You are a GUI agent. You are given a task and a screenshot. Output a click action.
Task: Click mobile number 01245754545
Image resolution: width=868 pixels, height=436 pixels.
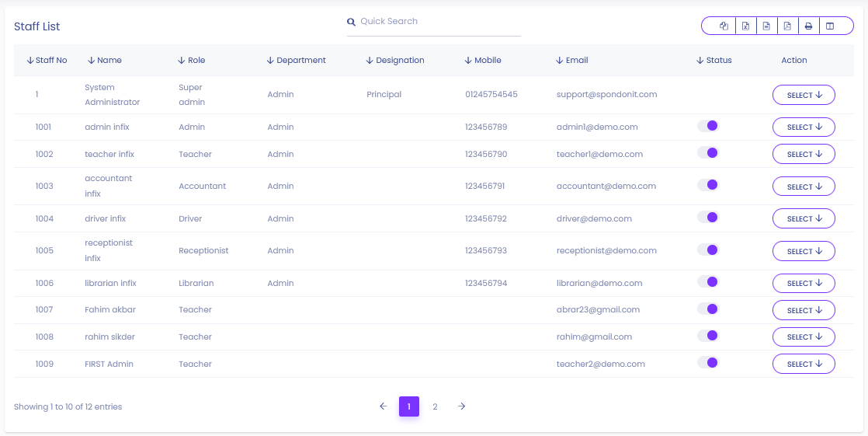491,94
